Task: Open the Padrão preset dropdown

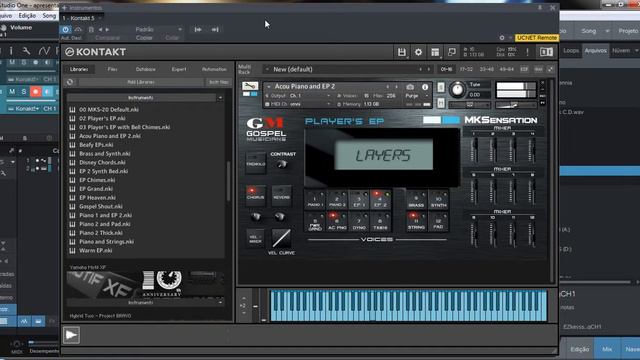Action: click(x=158, y=29)
